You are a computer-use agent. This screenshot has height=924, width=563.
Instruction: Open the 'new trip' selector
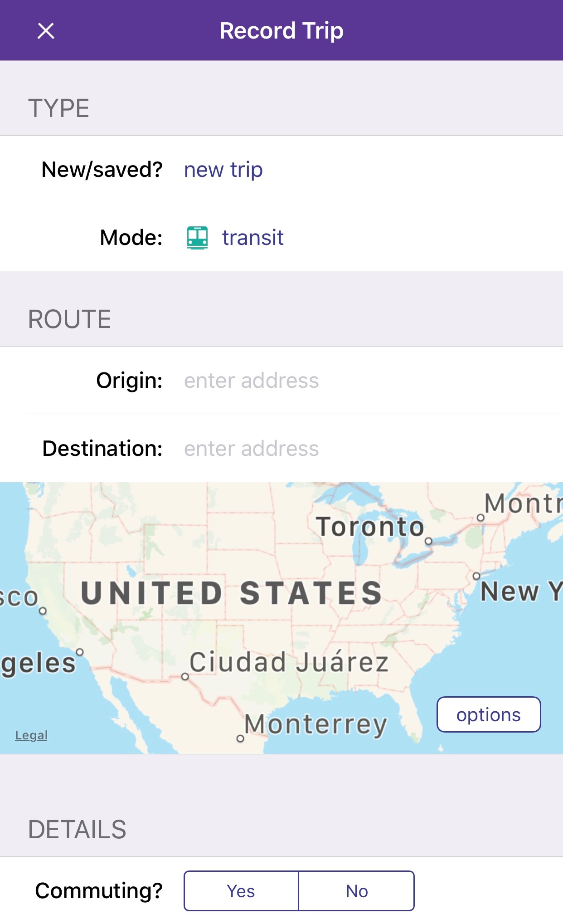point(223,170)
